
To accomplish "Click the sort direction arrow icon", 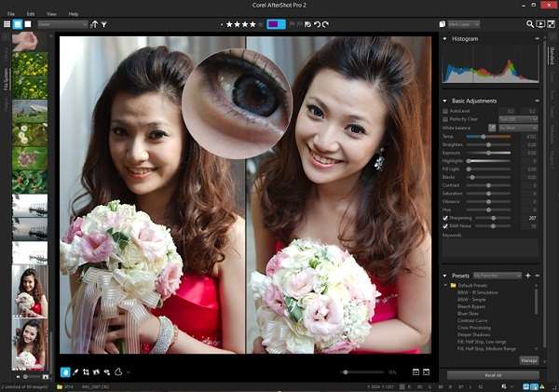I will coord(93,24).
